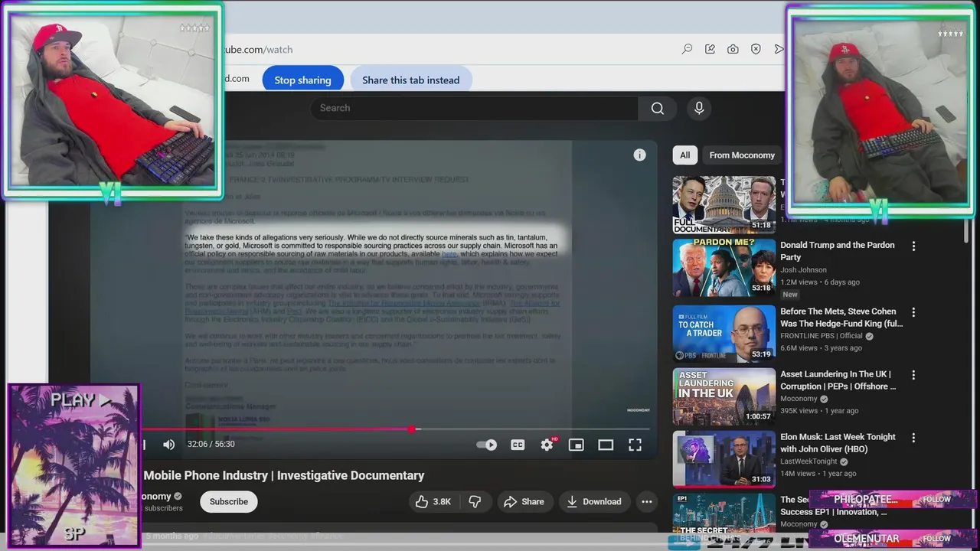Open the Donald Trump and the Pardon Party title

(x=837, y=251)
